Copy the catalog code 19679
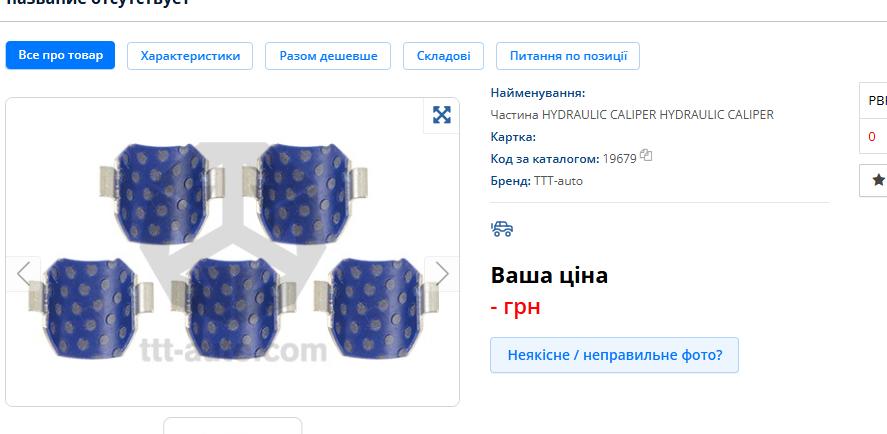 point(646,156)
